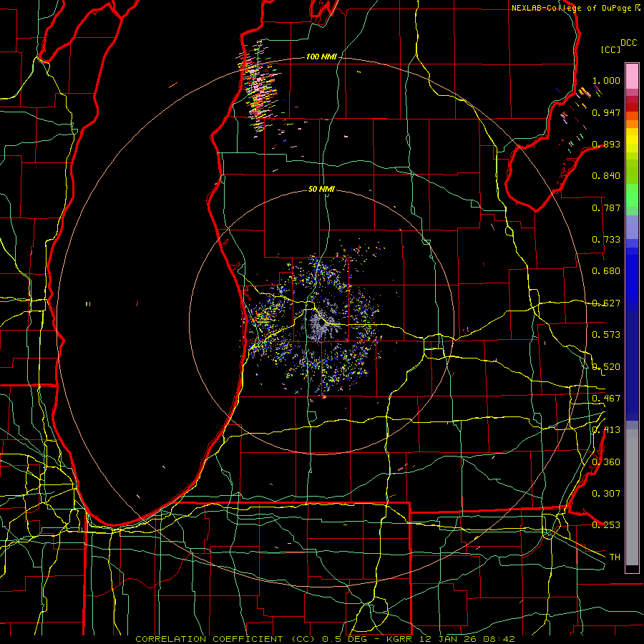Select the 0.733 legend value
Image resolution: width=644 pixels, height=644 pixels.
click(x=606, y=240)
